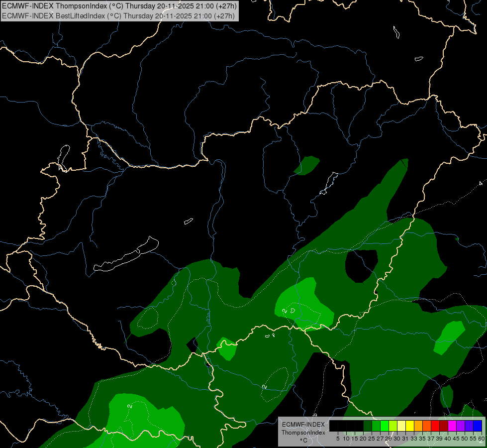Screen dimensions: 487x448
Task: Choose the orange 33-35 legend swatch
Action: [418, 426]
